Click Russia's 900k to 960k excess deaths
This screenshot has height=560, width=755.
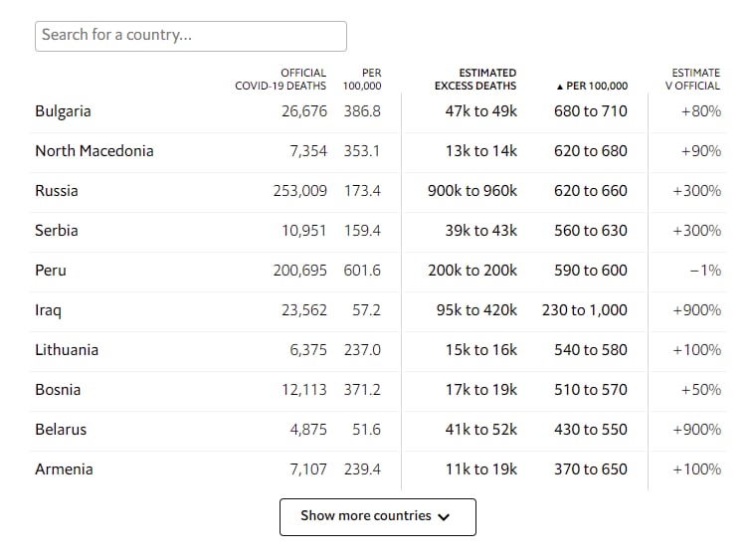tap(472, 191)
